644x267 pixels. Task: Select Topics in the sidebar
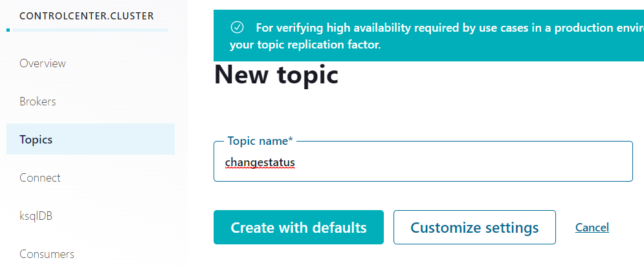tap(91, 139)
